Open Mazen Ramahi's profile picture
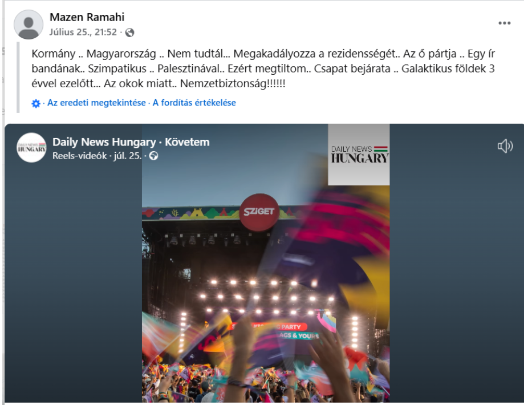Screen dimensions: 532x405 pyautogui.click(x=28, y=25)
